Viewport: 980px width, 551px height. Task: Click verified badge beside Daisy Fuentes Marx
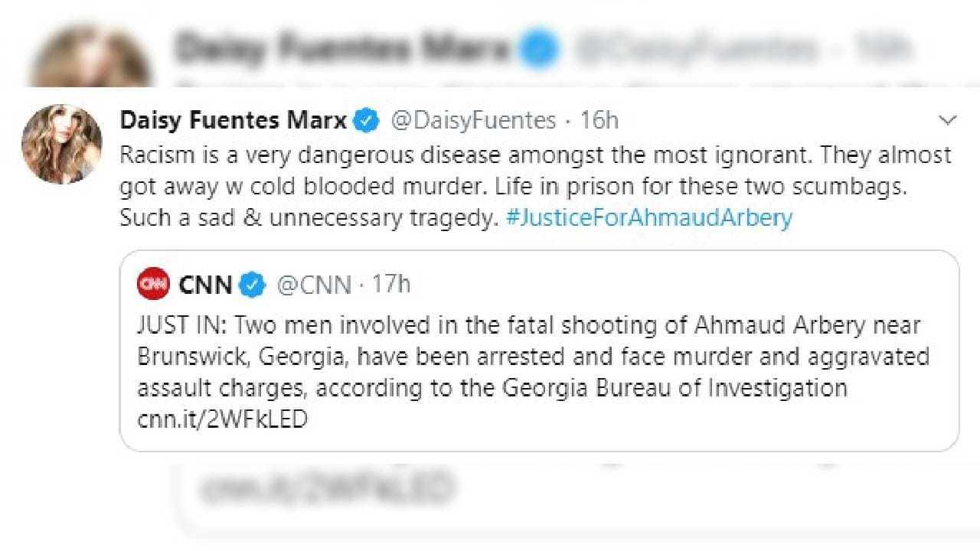pyautogui.click(x=367, y=120)
